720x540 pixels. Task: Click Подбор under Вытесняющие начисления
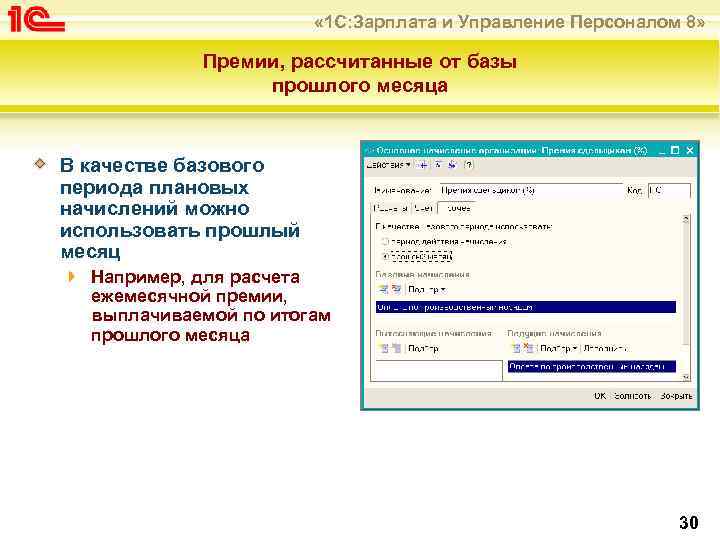pyautogui.click(x=423, y=349)
